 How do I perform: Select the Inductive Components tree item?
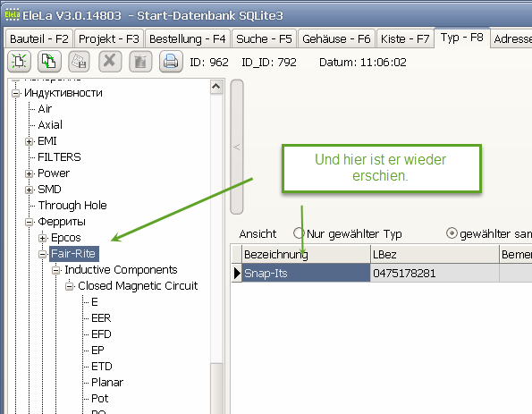[121, 270]
